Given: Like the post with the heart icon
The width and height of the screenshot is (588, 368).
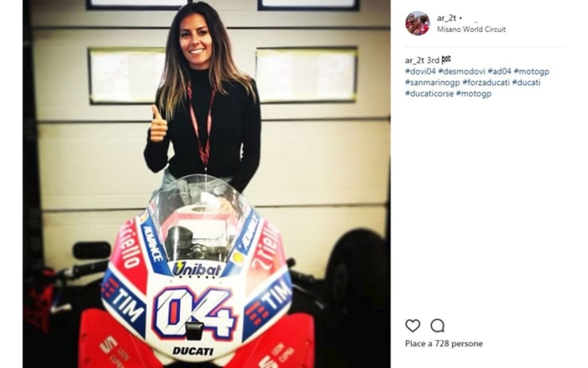Looking at the screenshot, I should click(x=413, y=326).
